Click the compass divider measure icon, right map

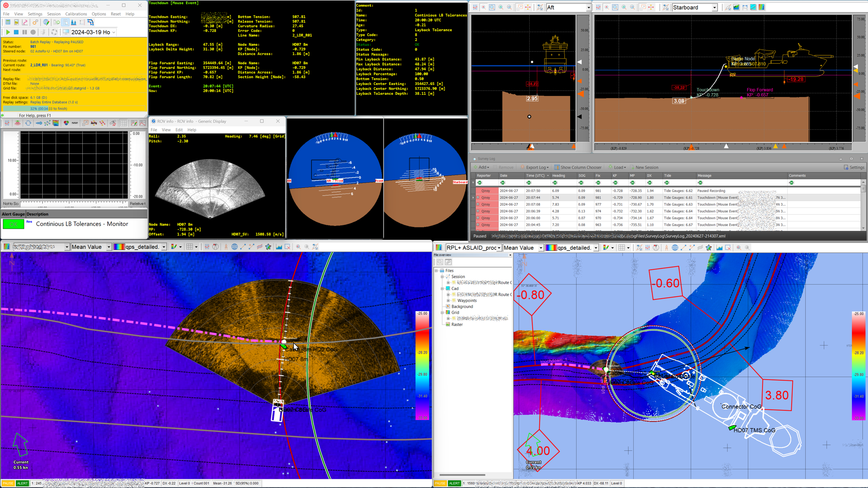[666, 248]
